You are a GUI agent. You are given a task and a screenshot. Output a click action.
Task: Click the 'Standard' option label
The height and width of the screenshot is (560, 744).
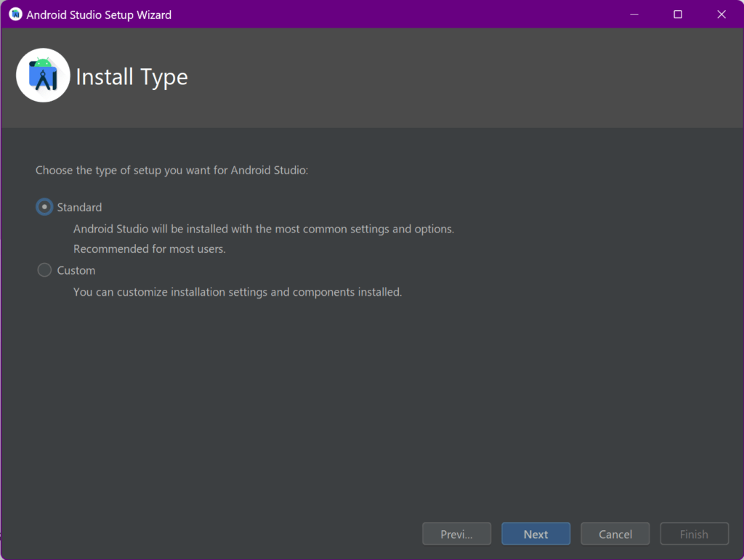(79, 208)
